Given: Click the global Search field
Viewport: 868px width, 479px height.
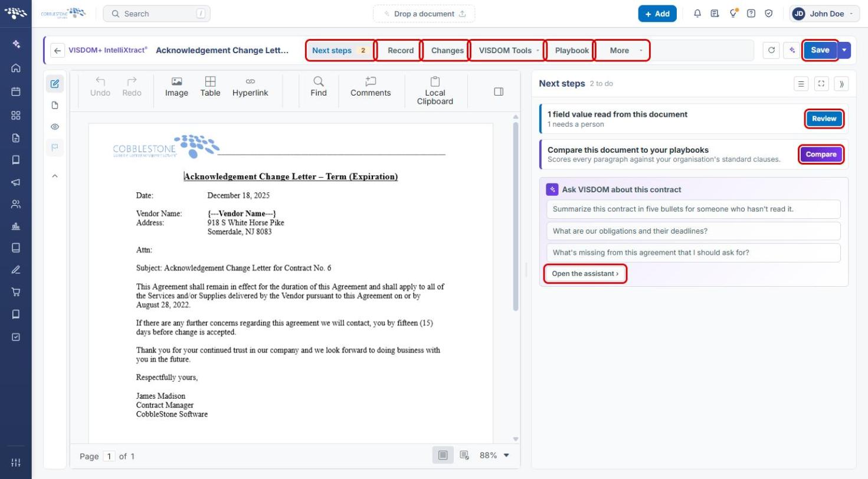Looking at the screenshot, I should (156, 14).
